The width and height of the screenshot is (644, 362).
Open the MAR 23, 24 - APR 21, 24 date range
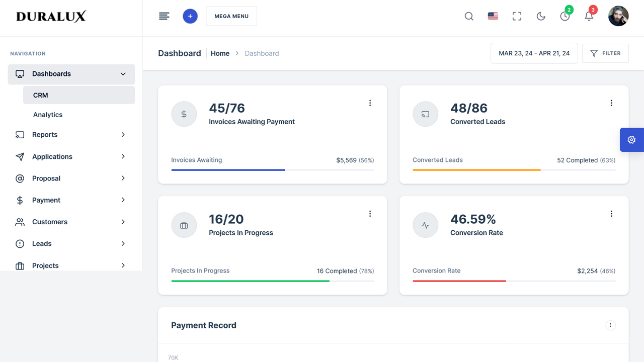pyautogui.click(x=534, y=53)
